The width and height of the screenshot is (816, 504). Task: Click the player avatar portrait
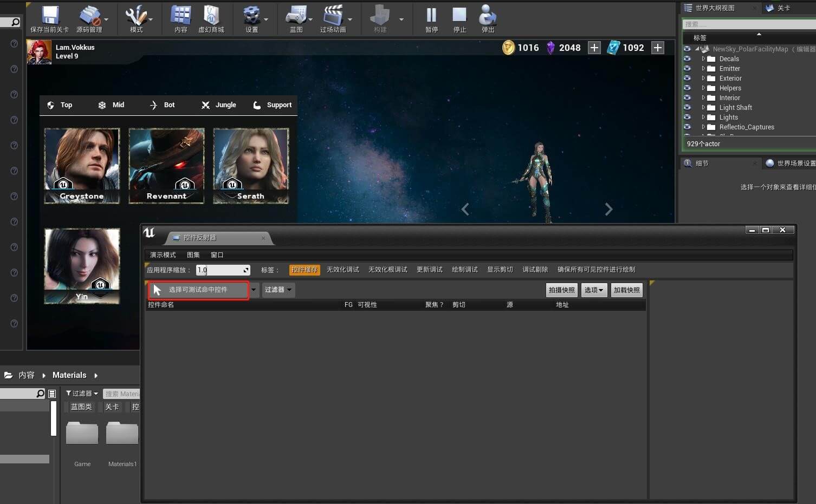click(39, 52)
